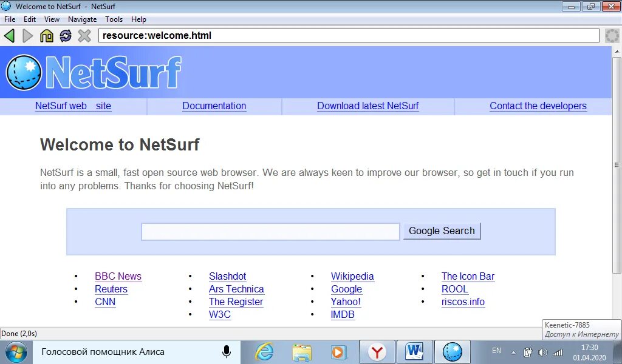Image resolution: width=622 pixels, height=364 pixels.
Task: Visit the Wikipedia link
Action: (x=352, y=277)
